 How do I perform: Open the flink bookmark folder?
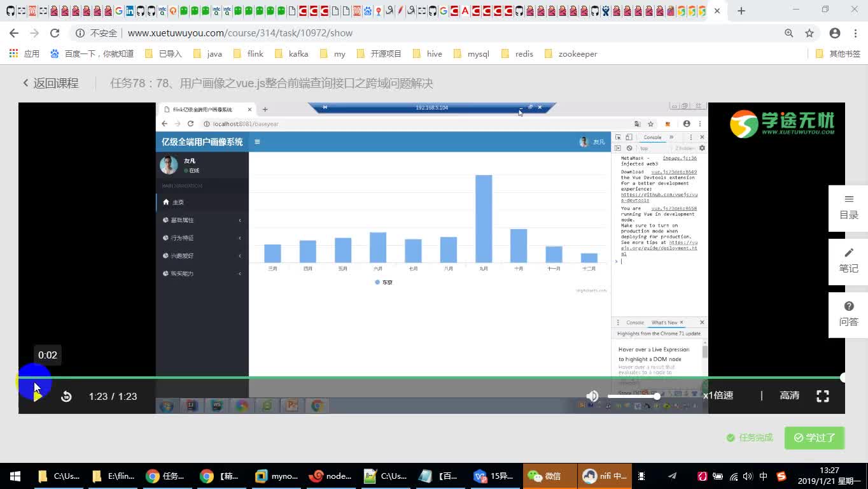pos(248,53)
